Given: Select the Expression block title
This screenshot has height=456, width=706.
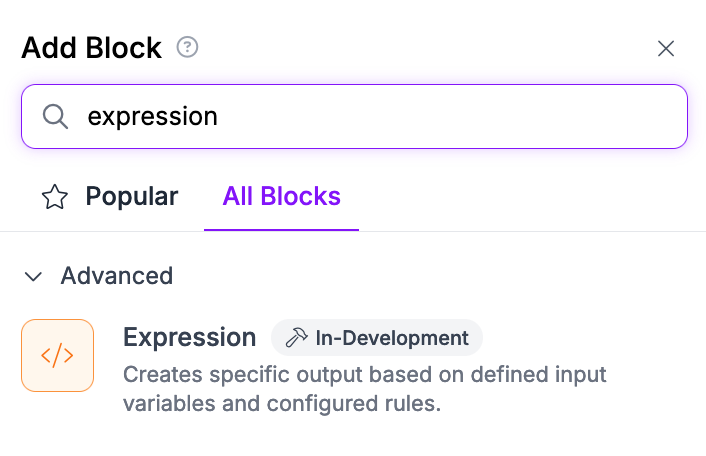Looking at the screenshot, I should tap(189, 338).
